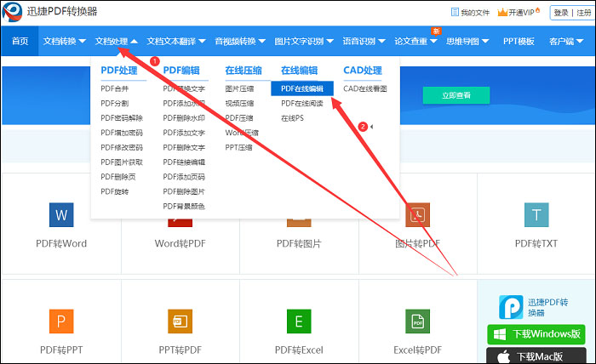Click the Word转PDF label

(x=181, y=243)
